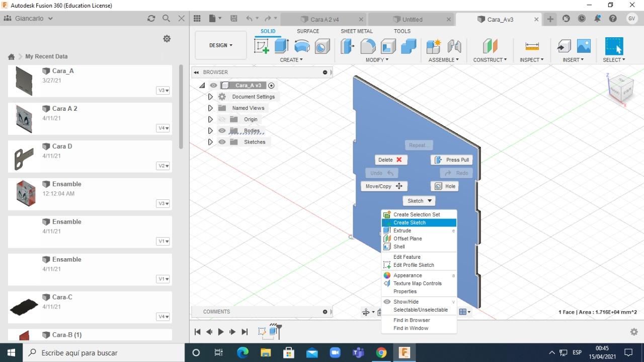Select the Shell tool toolbar icon
Image resolution: width=644 pixels, height=362 pixels.
[388, 46]
